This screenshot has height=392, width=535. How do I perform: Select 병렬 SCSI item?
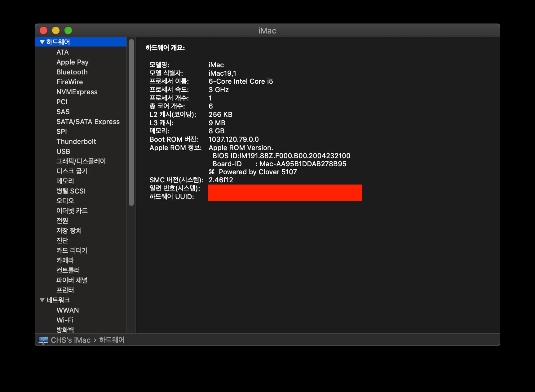tap(71, 191)
